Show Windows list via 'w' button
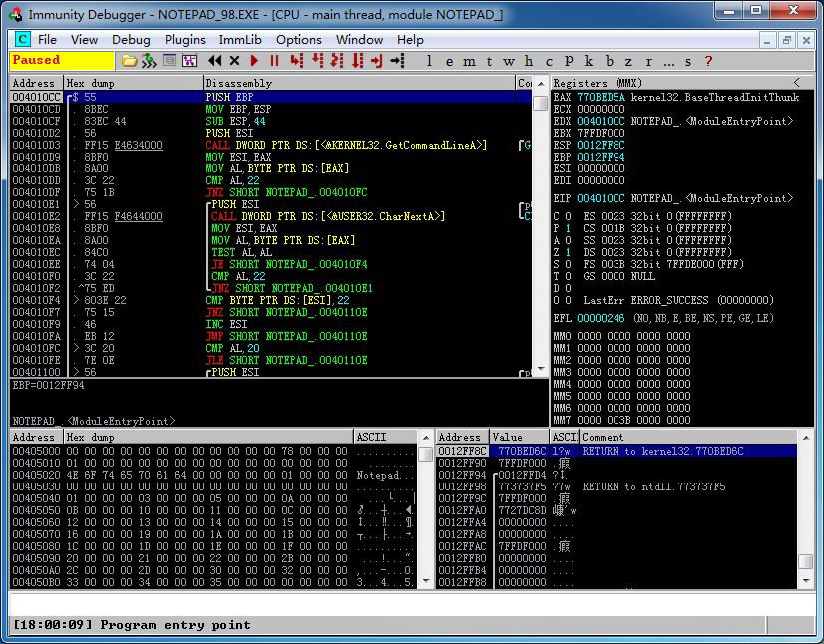824x644 pixels. (x=508, y=62)
